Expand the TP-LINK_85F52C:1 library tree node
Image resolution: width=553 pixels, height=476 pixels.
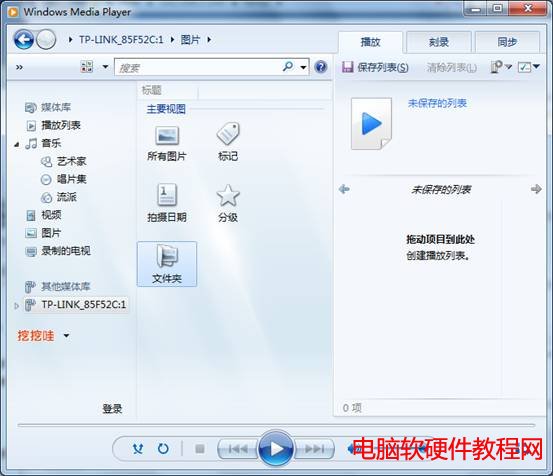(16, 306)
